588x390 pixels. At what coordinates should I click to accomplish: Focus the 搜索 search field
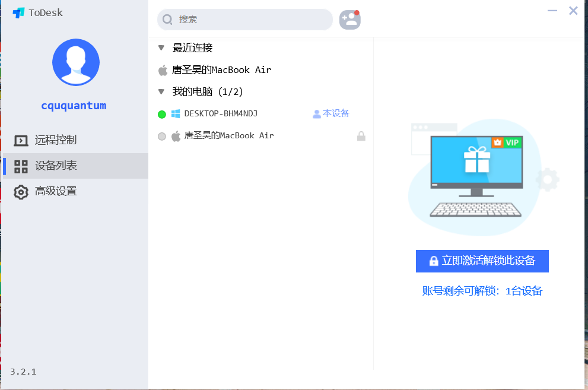click(x=245, y=20)
